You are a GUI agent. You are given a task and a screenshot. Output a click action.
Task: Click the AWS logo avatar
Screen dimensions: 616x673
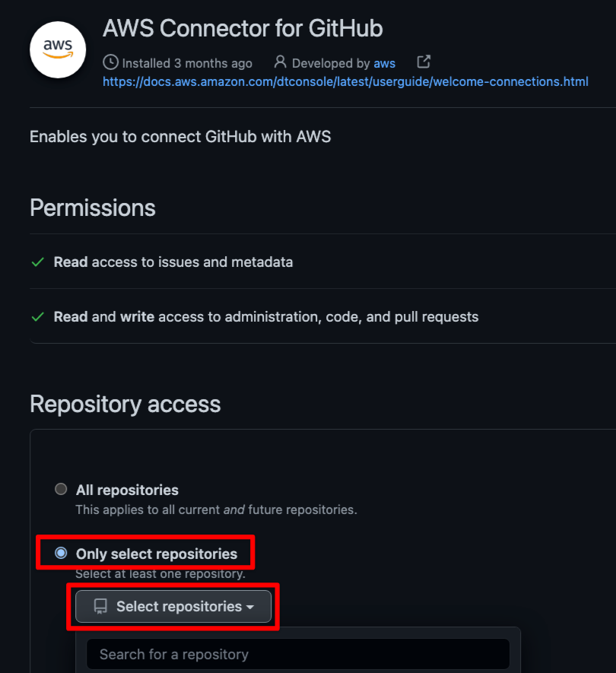[58, 50]
